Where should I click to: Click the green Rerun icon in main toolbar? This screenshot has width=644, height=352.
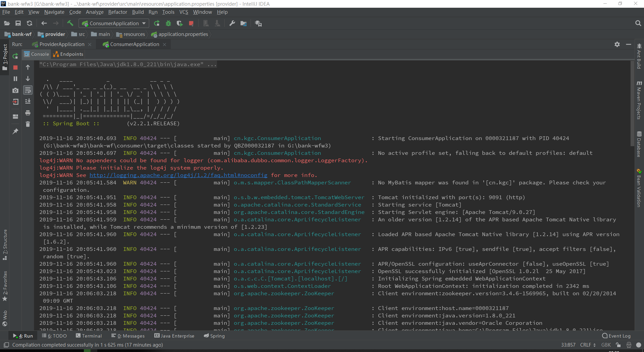pyautogui.click(x=157, y=24)
